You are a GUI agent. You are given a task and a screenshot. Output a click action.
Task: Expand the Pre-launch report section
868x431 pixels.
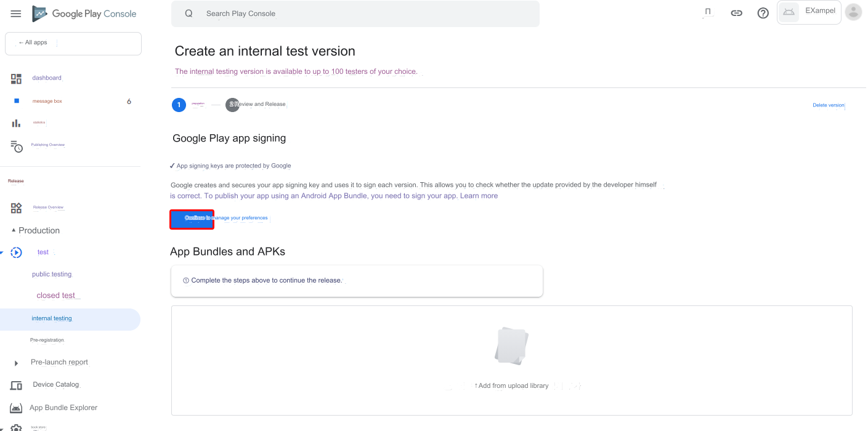[x=16, y=363]
